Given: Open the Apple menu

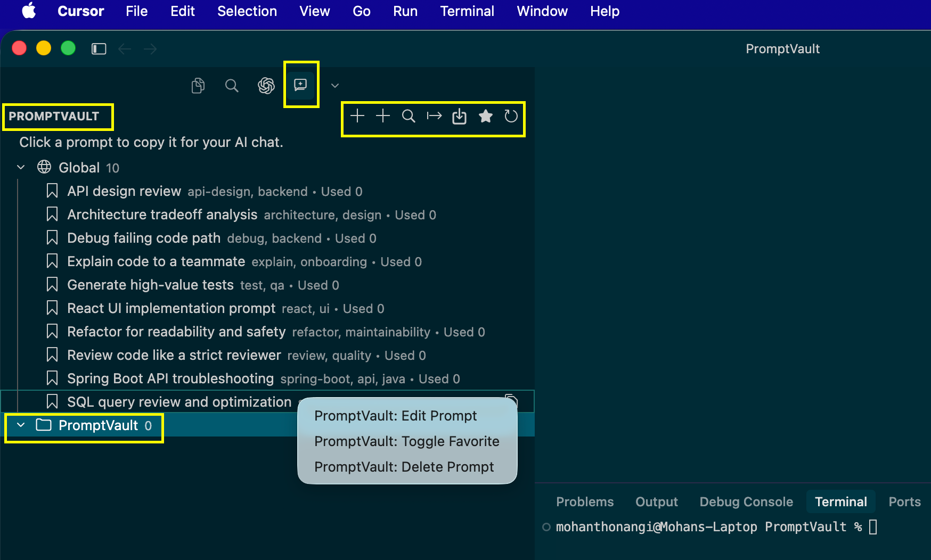Looking at the screenshot, I should (29, 11).
